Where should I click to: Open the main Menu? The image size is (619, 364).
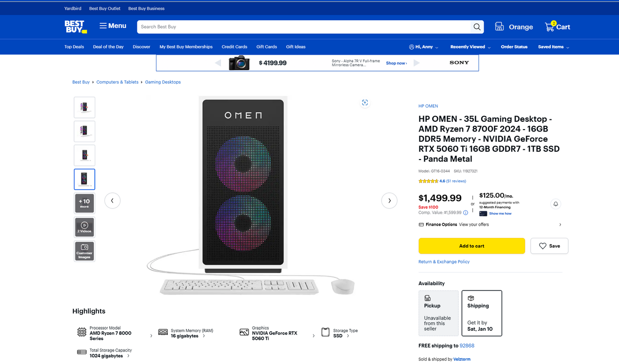pyautogui.click(x=113, y=26)
